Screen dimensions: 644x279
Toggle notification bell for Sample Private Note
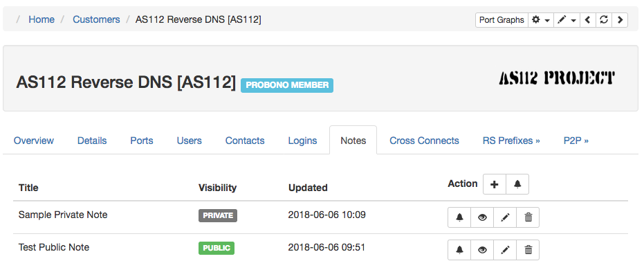point(459,217)
